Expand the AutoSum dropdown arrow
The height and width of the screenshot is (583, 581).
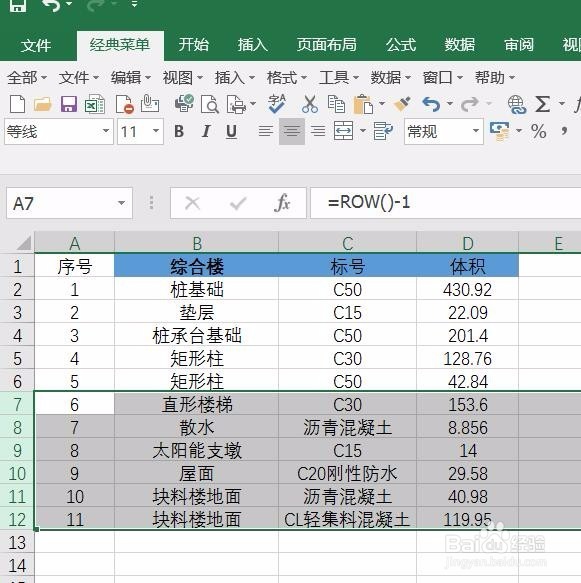pyautogui.click(x=562, y=103)
